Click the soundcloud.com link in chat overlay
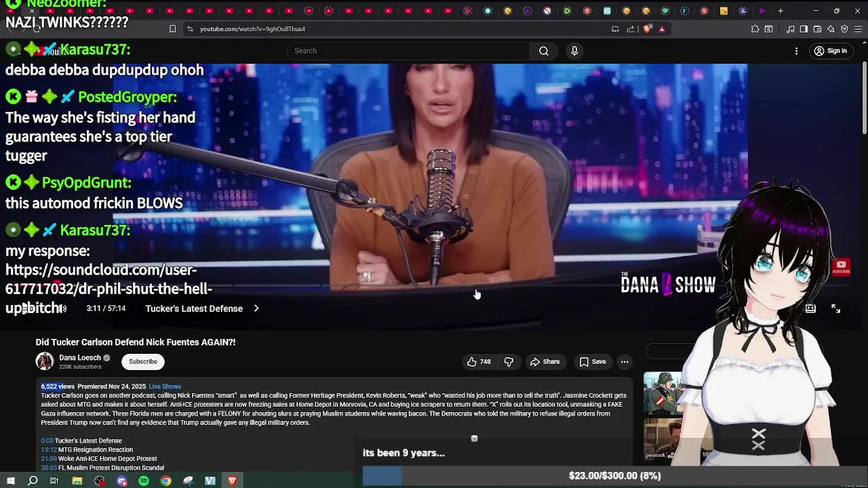Screen dimensions: 868x488 108,289
